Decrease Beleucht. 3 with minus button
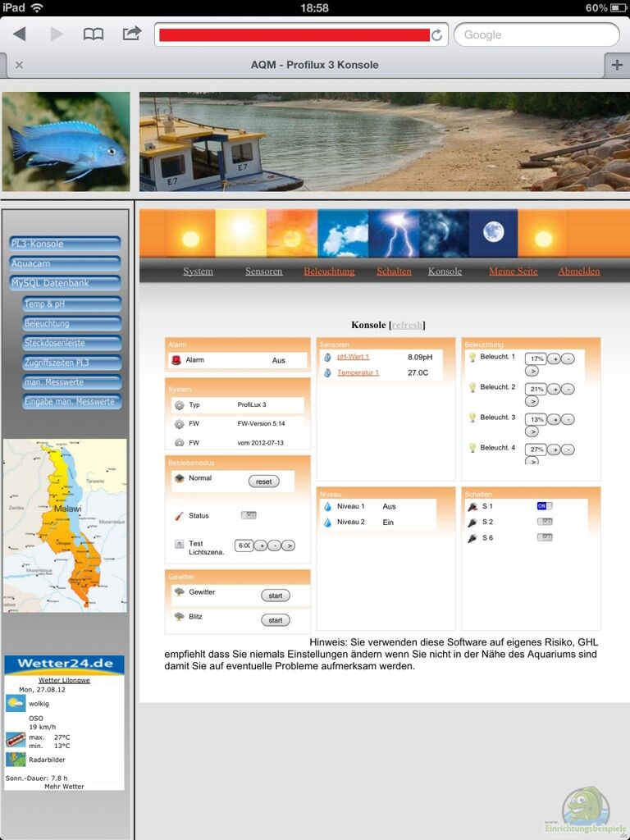 click(568, 420)
